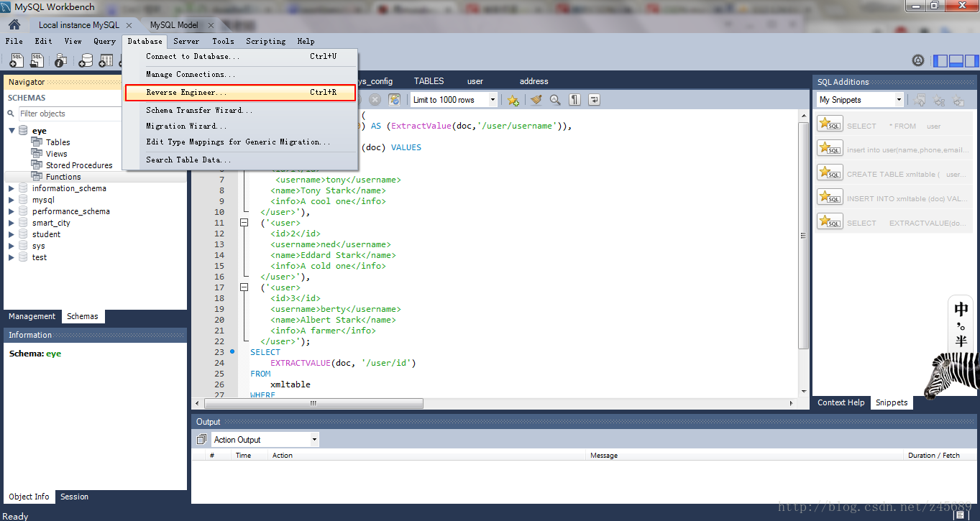Select Stored Procedures under eye schema
Image resolution: width=980 pixels, height=521 pixels.
pos(79,165)
